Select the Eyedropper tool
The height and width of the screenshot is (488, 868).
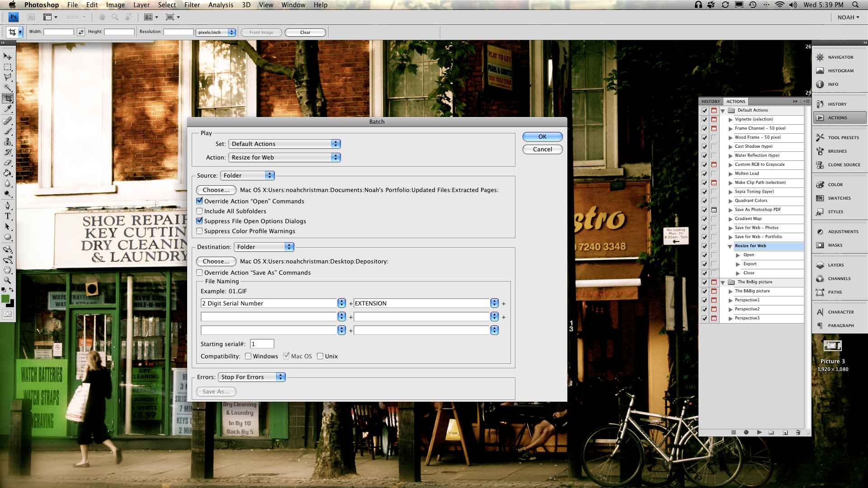click(8, 109)
